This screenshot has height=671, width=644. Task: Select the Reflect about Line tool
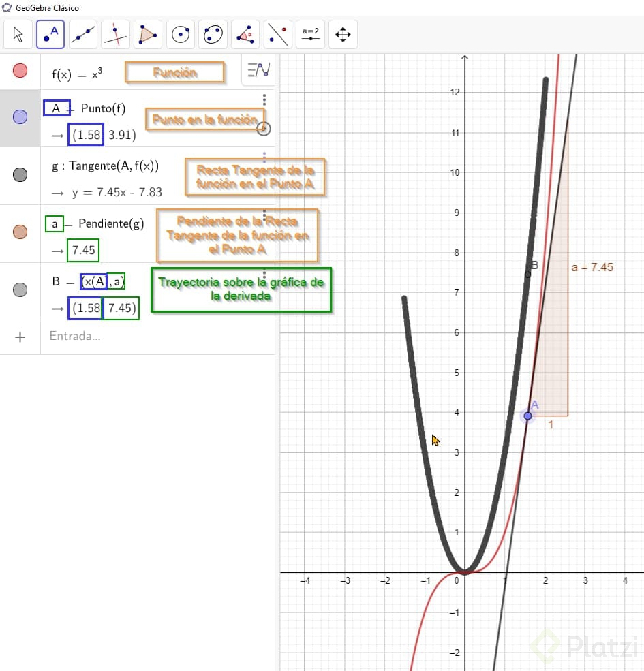coord(277,34)
